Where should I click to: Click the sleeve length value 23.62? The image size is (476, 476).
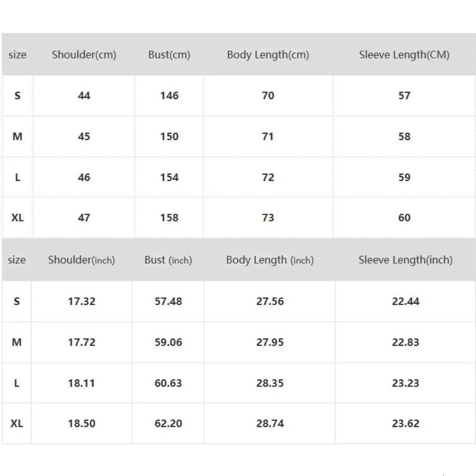(406, 424)
